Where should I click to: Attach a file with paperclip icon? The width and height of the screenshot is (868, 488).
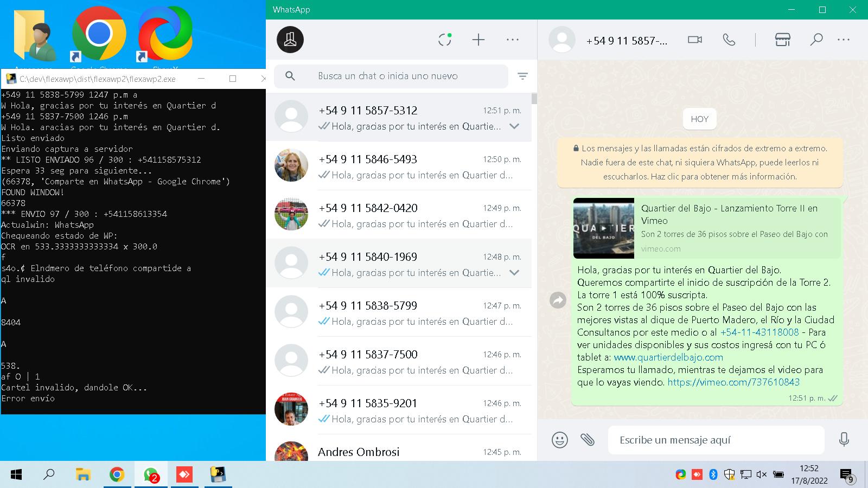(588, 440)
